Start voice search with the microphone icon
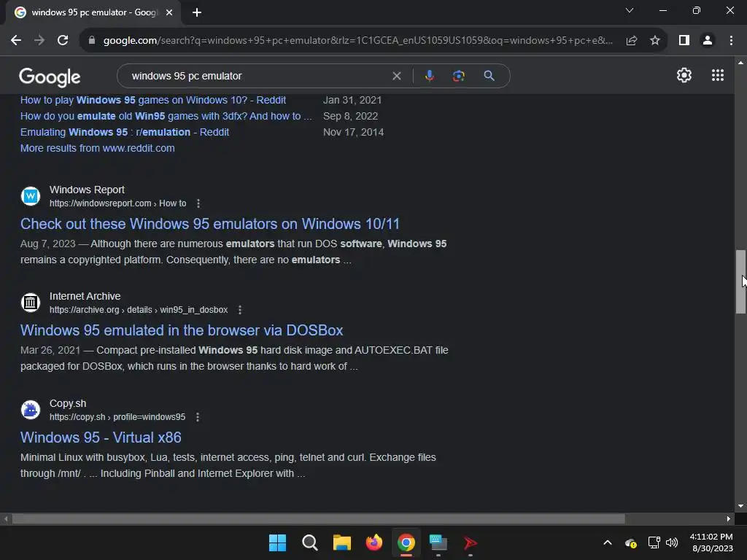Viewport: 747px width, 560px height. point(429,76)
